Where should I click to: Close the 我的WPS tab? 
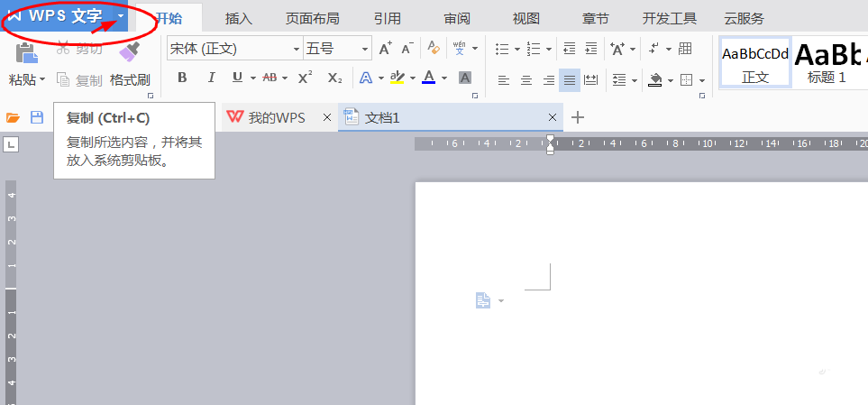326,117
